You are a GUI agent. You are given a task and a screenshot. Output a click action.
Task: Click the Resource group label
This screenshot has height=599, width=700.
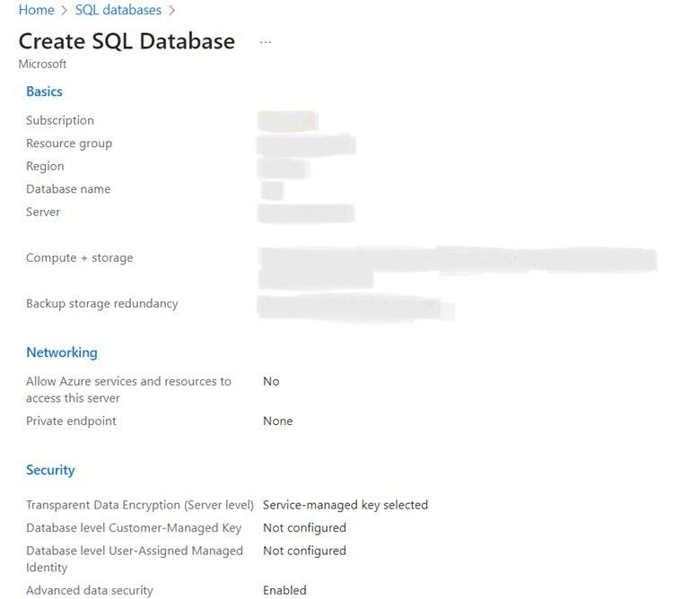(68, 143)
